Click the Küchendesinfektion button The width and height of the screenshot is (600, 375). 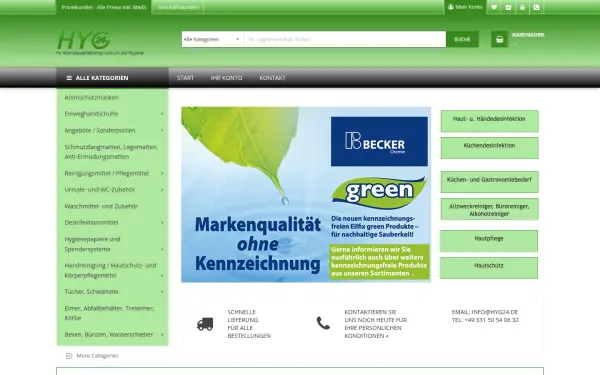click(x=489, y=148)
